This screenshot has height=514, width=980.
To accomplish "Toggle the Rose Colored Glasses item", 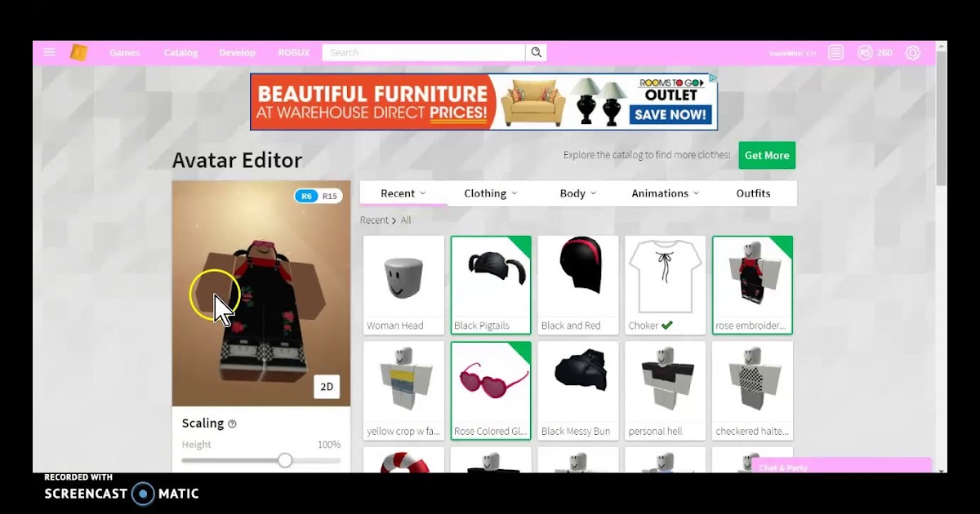I will pyautogui.click(x=491, y=391).
